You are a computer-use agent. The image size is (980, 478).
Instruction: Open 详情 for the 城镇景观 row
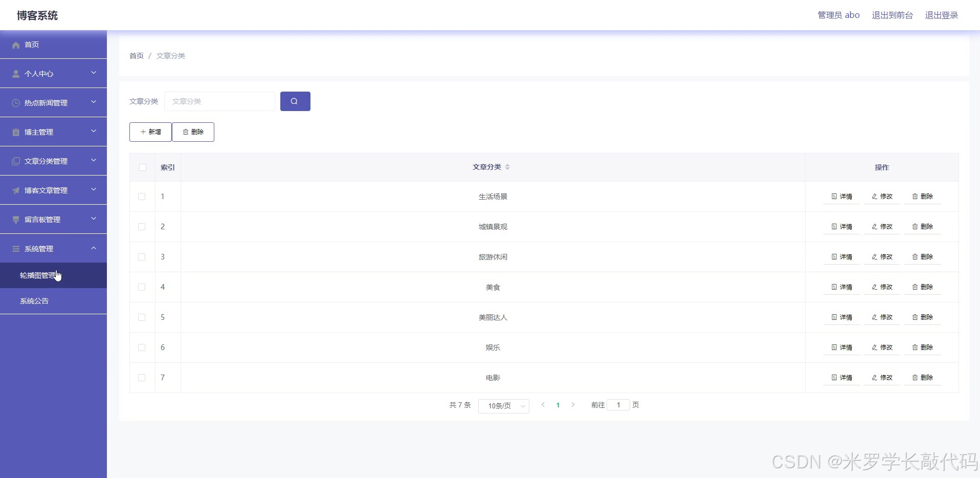(x=841, y=227)
